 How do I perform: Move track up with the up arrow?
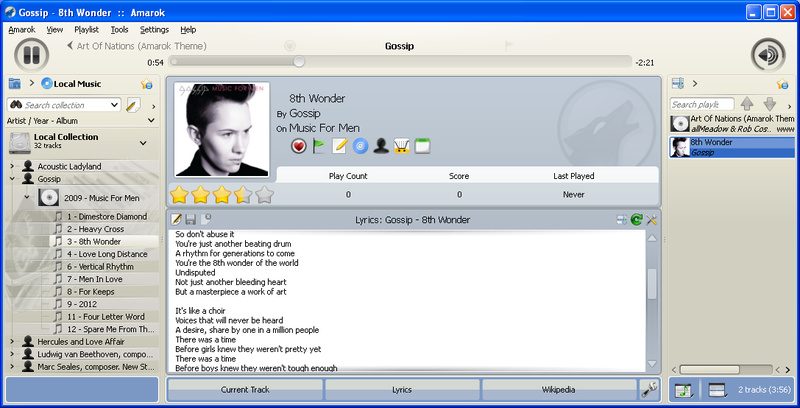pyautogui.click(x=747, y=104)
